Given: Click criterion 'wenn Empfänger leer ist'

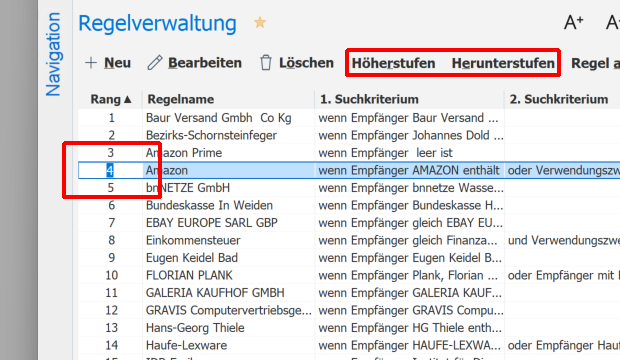Looking at the screenshot, I should (x=386, y=153).
